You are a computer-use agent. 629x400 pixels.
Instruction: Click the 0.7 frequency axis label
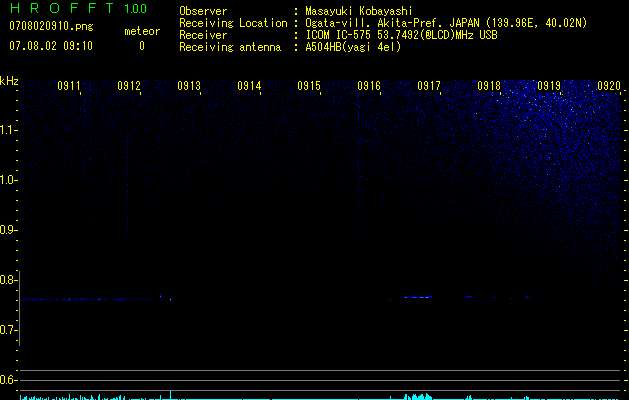click(x=7, y=330)
